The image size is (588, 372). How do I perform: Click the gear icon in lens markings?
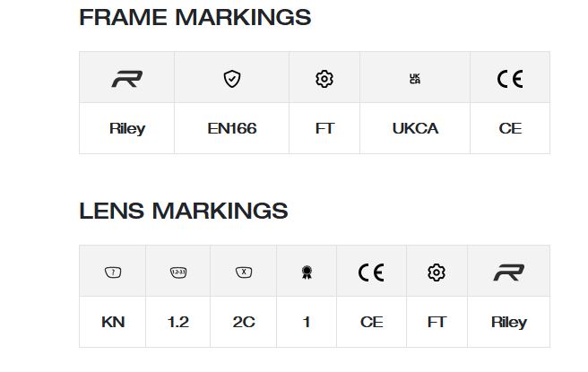(x=437, y=273)
